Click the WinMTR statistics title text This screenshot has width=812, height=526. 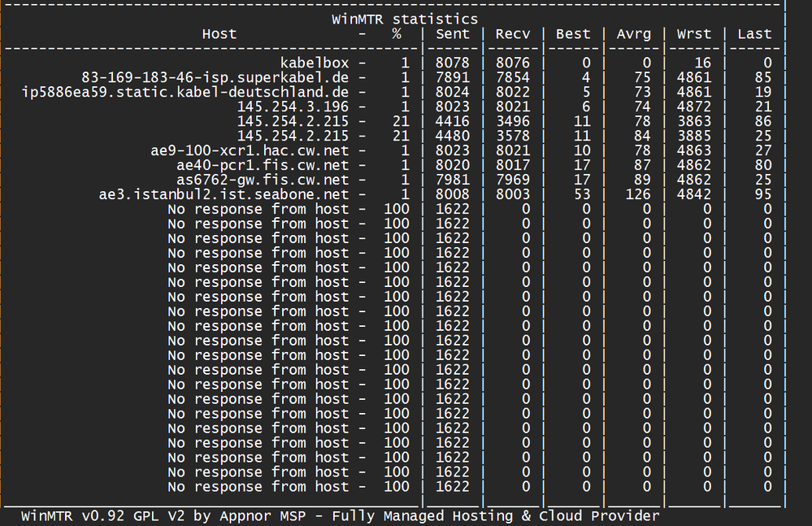[x=405, y=20]
